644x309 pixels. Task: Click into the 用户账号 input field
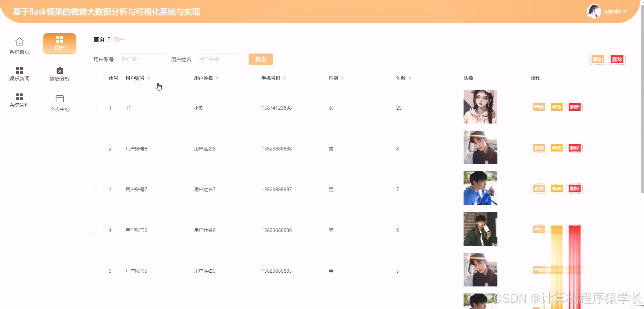point(142,59)
